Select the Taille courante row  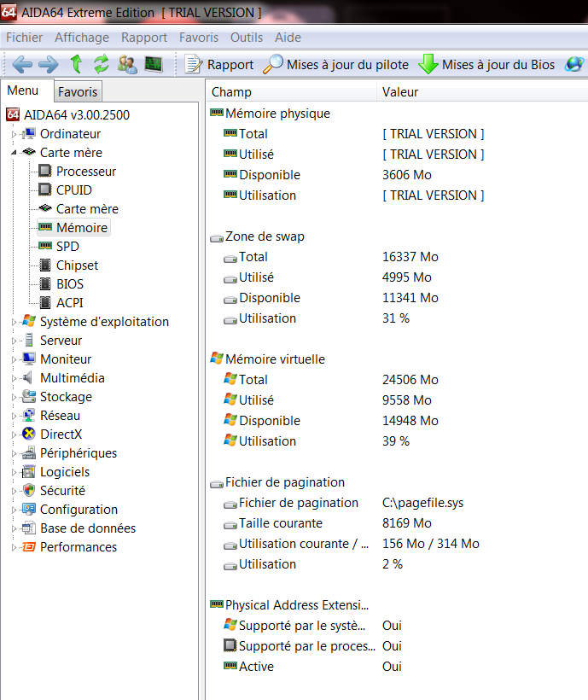click(x=328, y=523)
